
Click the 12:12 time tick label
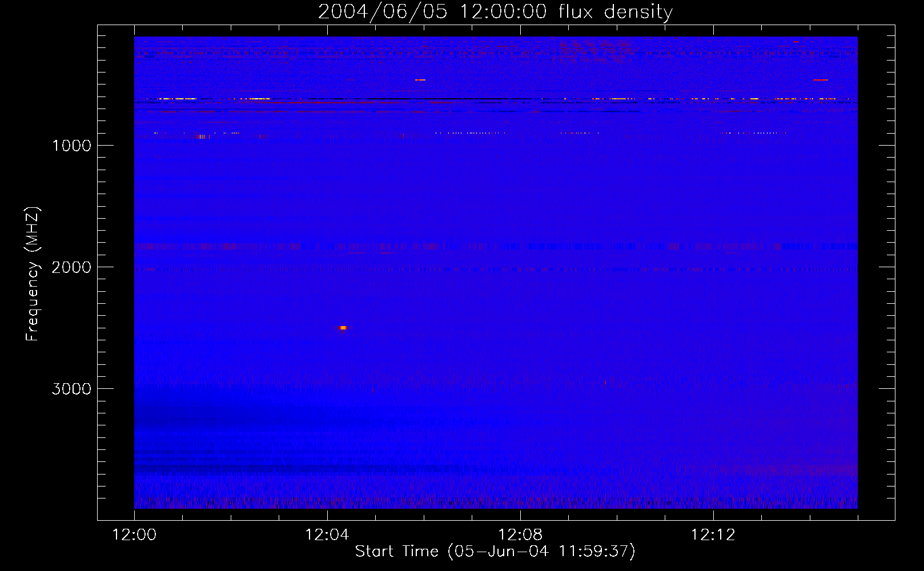tap(713, 535)
